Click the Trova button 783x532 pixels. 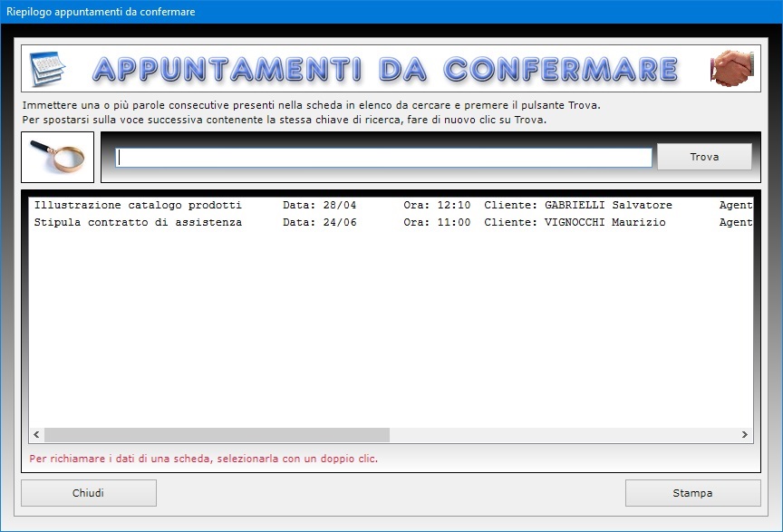pos(704,157)
